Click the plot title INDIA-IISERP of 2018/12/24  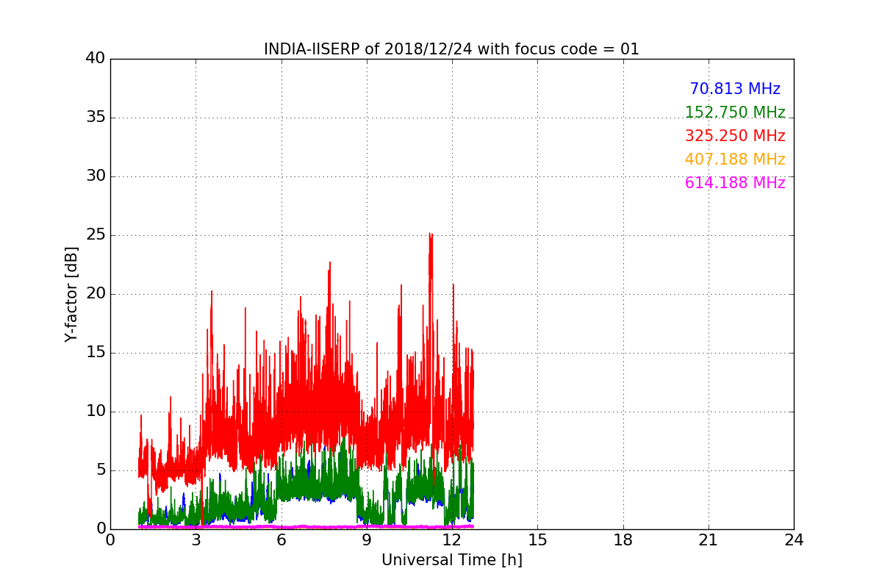tap(451, 49)
